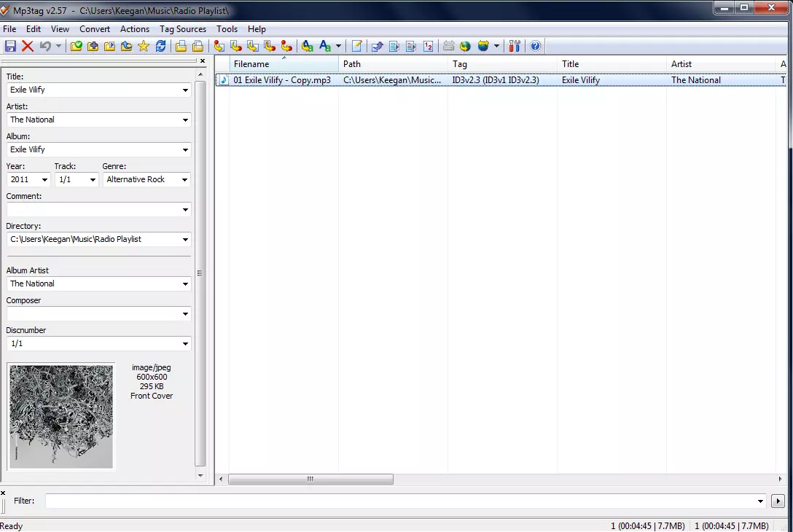Open the Convert menu

[95, 29]
